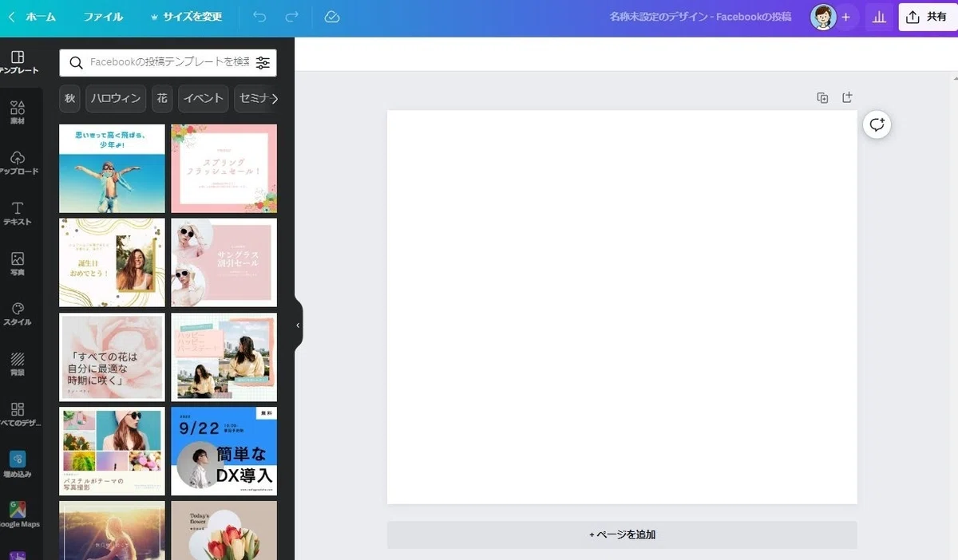Viewport: 958px width, 560px height.
Task: Click サイズを変更 resize button
Action: point(186,17)
